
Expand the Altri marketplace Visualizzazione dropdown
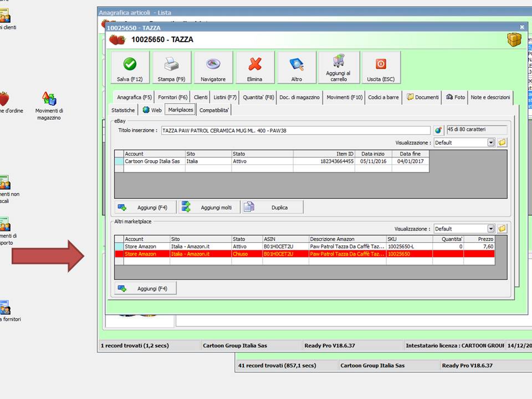490,229
